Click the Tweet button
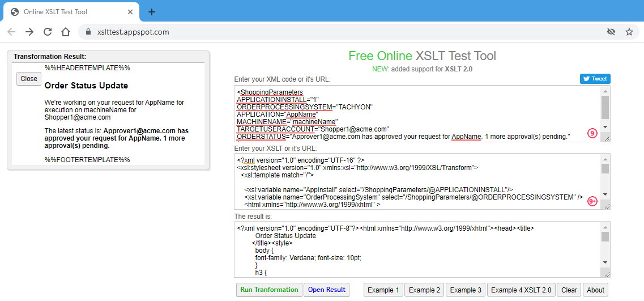The image size is (644, 301). pyautogui.click(x=595, y=79)
